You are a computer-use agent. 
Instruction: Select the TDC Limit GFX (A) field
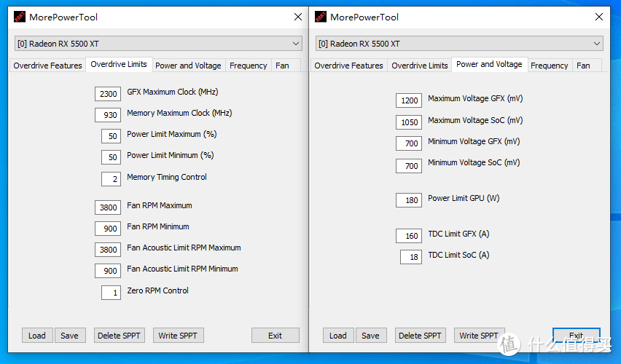pos(409,236)
